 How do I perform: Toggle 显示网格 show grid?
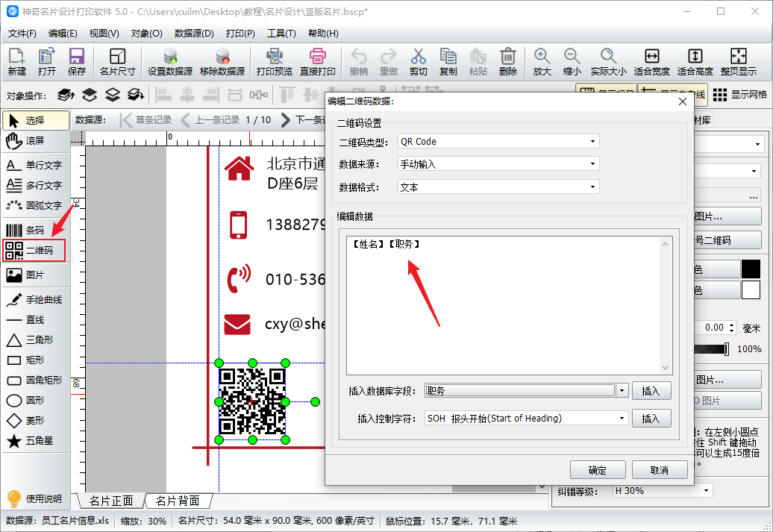(x=739, y=95)
